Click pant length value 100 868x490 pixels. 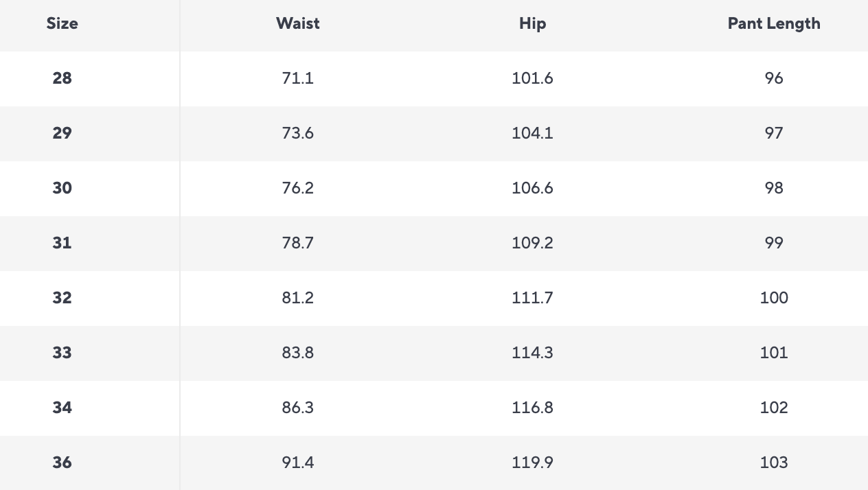tap(773, 298)
